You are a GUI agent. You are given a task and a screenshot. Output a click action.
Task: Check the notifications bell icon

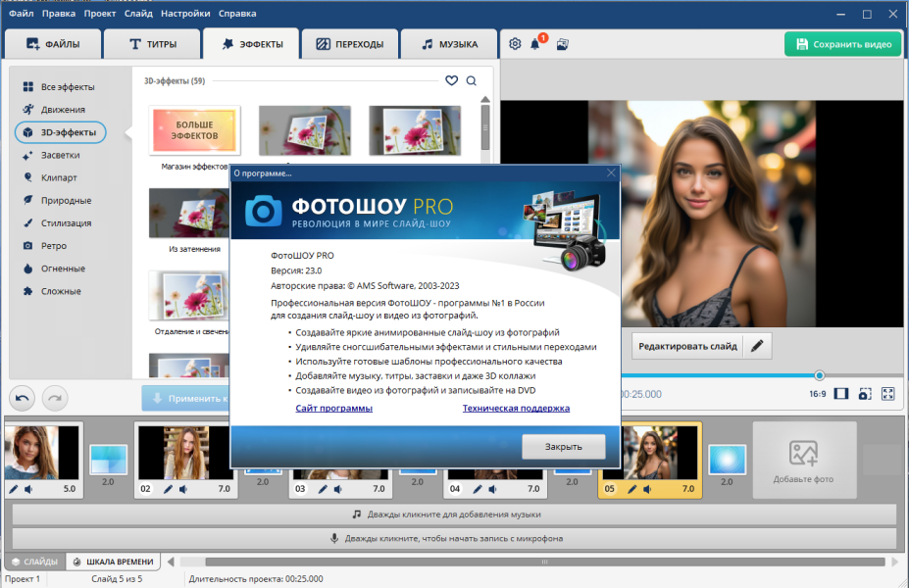tap(535, 44)
